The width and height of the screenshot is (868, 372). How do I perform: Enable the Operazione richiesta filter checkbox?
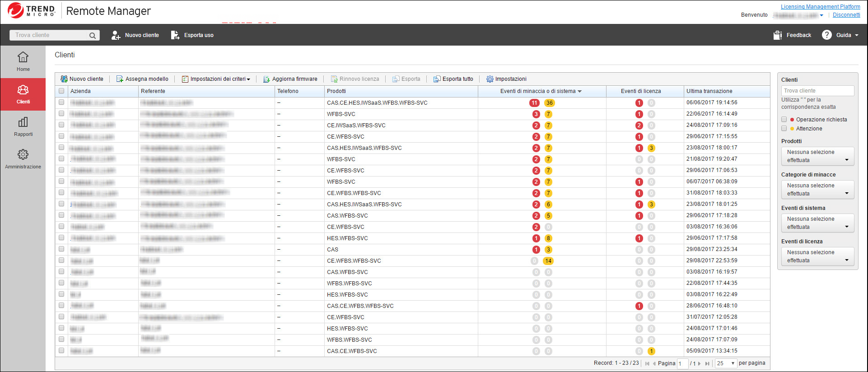tap(784, 120)
